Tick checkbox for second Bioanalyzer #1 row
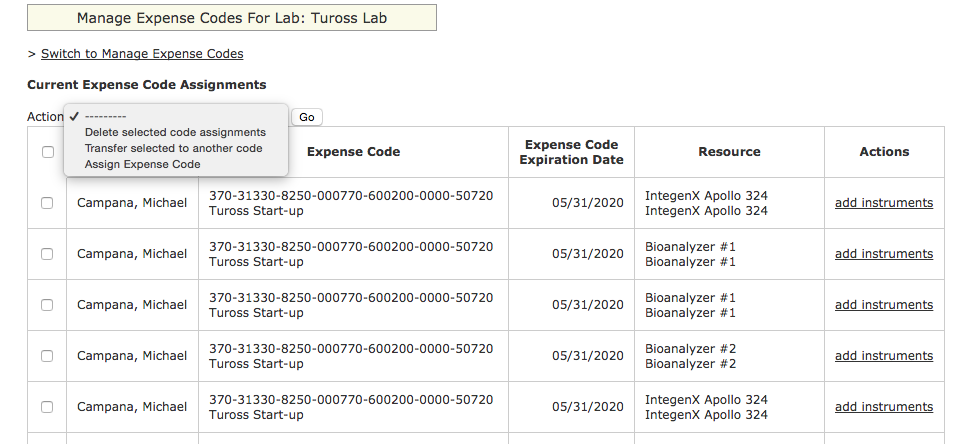Viewport: 961px width, 444px height. (x=47, y=305)
